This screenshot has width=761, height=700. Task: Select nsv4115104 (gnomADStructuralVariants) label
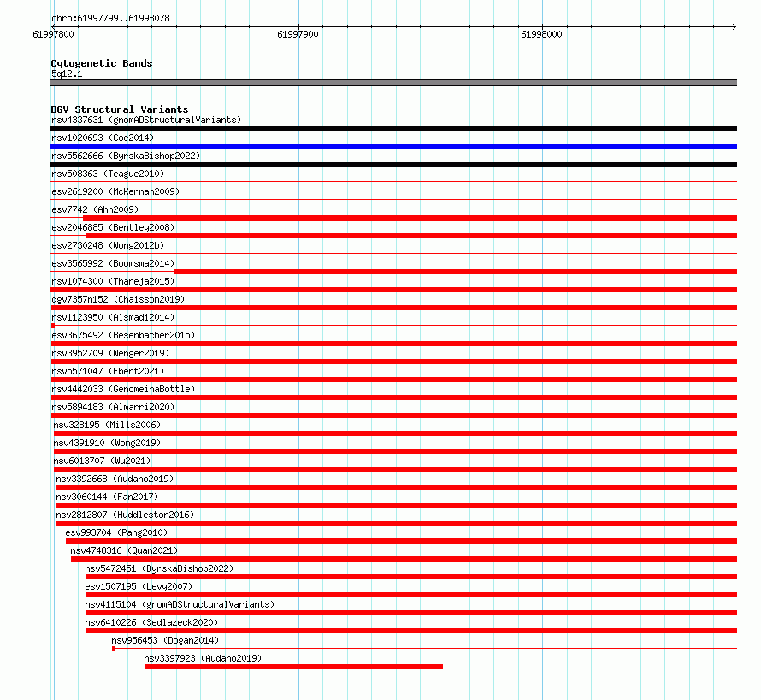coord(180,604)
